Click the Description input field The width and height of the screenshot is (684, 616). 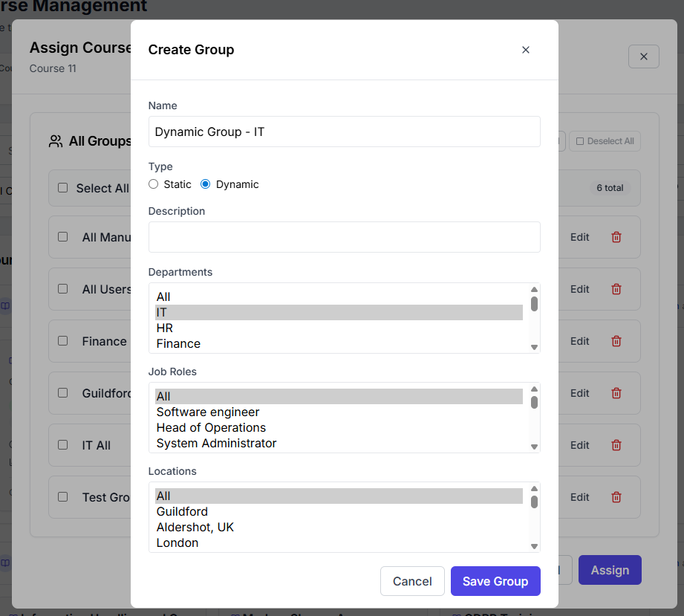344,236
